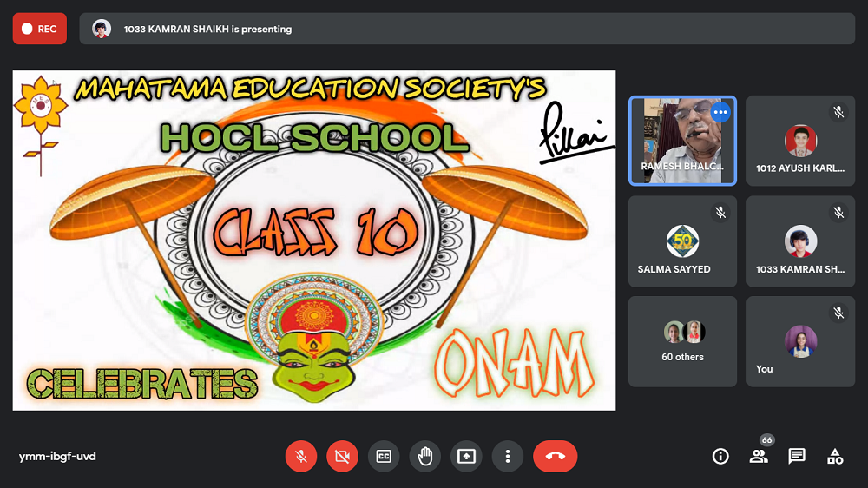Image resolution: width=868 pixels, height=488 pixels.
Task: Open the chat with everyone panel
Action: pyautogui.click(x=797, y=456)
